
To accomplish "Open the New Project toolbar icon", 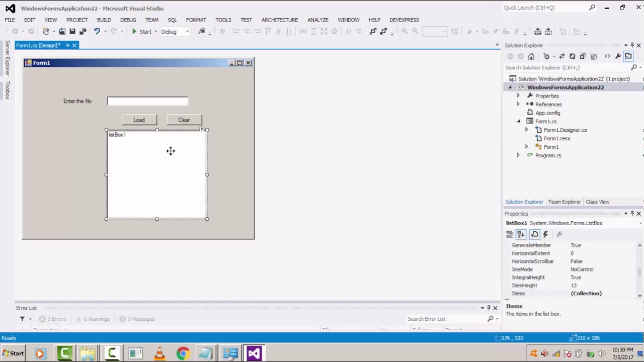I will click(45, 31).
